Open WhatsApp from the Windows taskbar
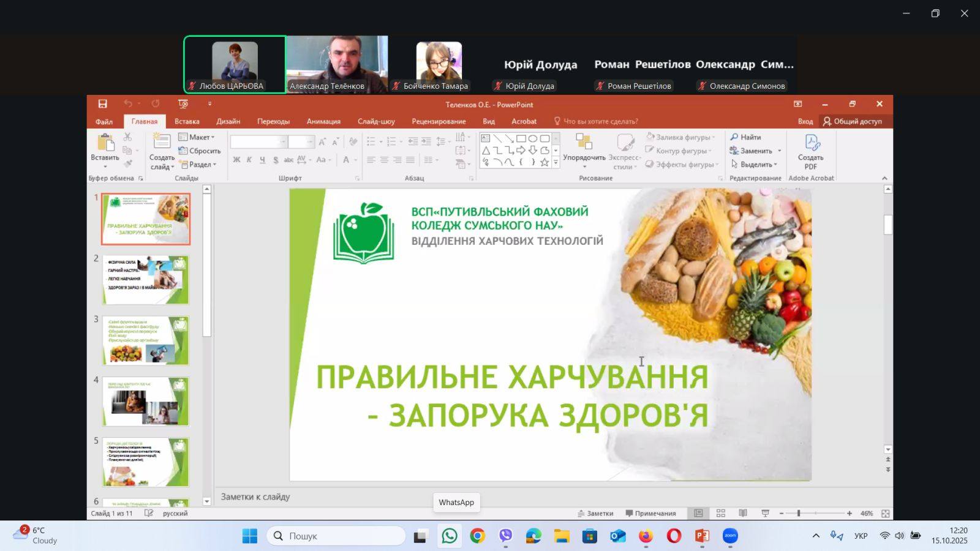The width and height of the screenshot is (980, 551). (x=450, y=536)
